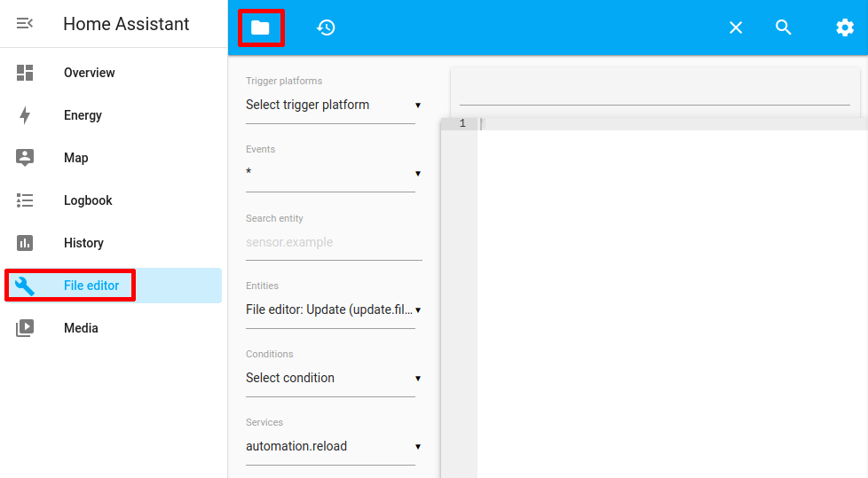868x478 pixels.
Task: Close the current file with X icon
Action: click(x=736, y=27)
